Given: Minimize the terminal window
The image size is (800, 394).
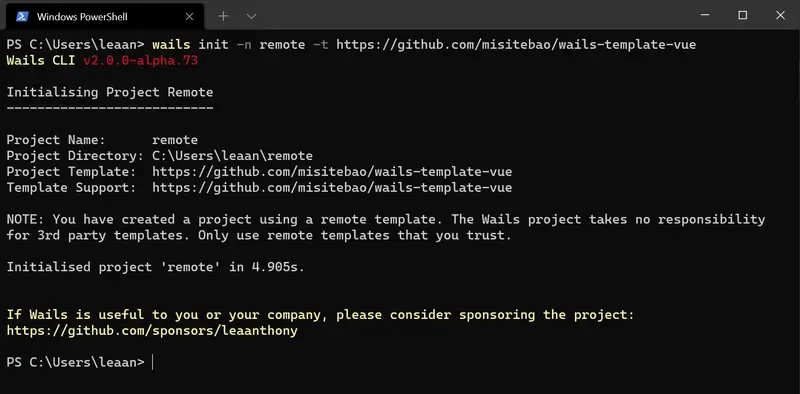Looking at the screenshot, I should click(705, 15).
